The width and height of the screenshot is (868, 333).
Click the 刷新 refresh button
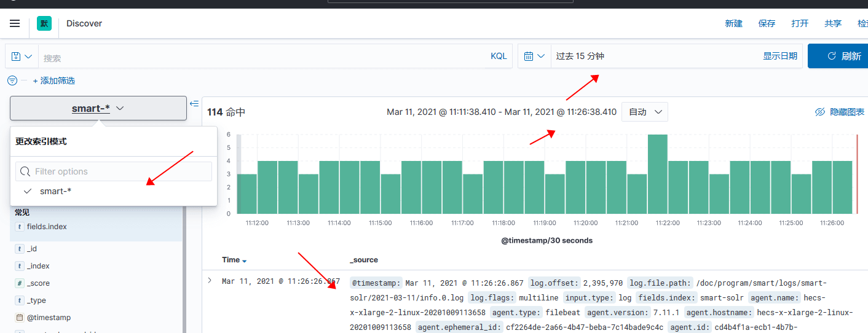[838, 56]
